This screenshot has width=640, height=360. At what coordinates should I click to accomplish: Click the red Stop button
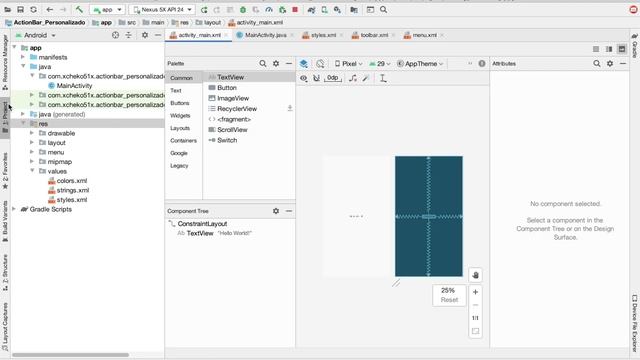[295, 9]
